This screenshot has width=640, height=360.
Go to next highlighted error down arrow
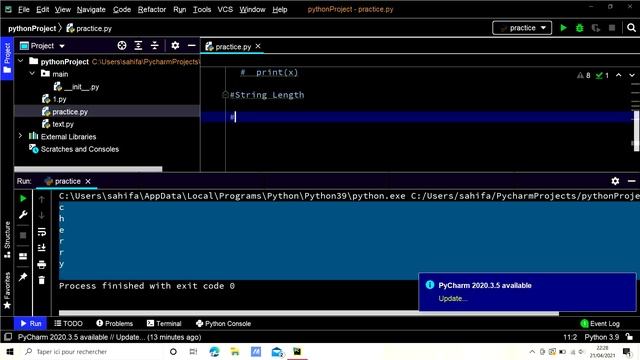click(631, 75)
